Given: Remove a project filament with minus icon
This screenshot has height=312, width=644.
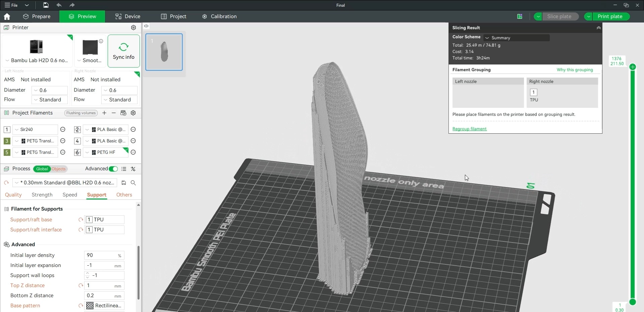Looking at the screenshot, I should click(x=114, y=113).
